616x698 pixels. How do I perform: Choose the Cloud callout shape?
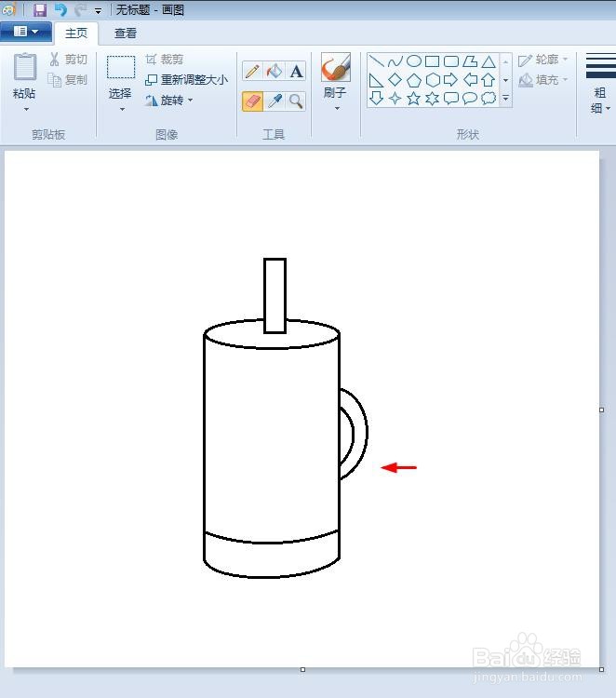coord(489,99)
